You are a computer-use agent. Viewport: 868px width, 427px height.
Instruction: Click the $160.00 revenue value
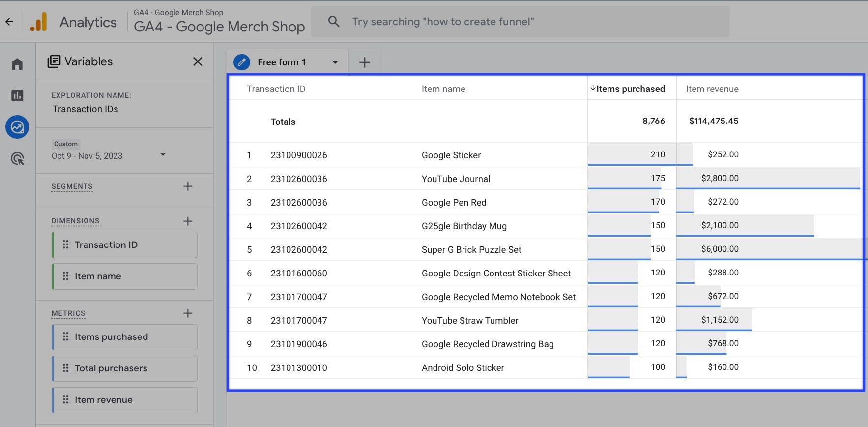[x=723, y=367]
